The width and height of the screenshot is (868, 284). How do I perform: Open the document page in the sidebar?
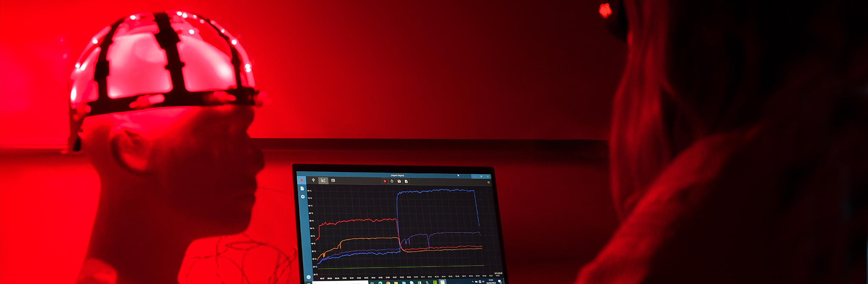click(x=302, y=188)
